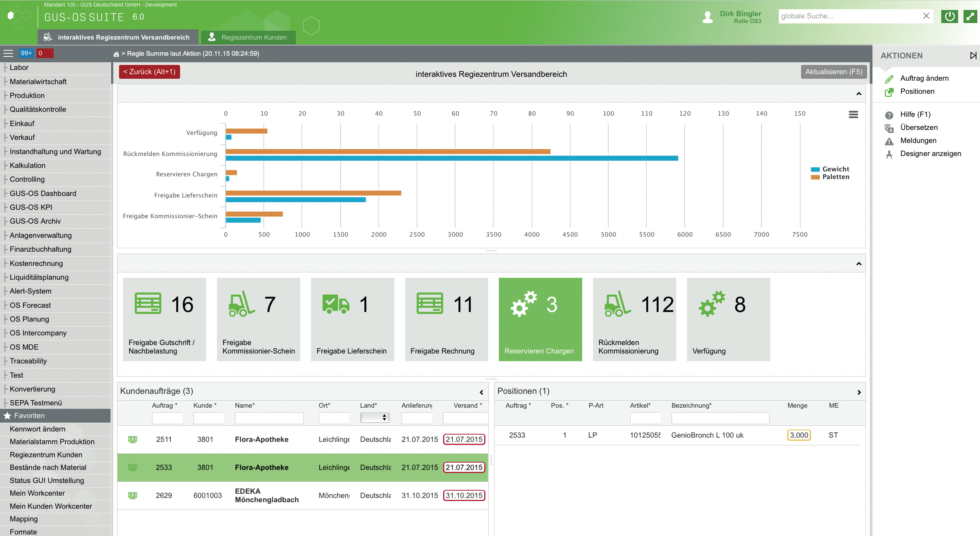Collapse the AKTIONEN side panel

pos(973,56)
